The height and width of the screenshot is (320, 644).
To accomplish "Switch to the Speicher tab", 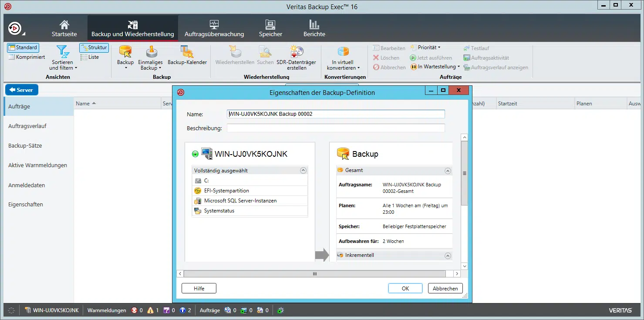I will [x=270, y=28].
